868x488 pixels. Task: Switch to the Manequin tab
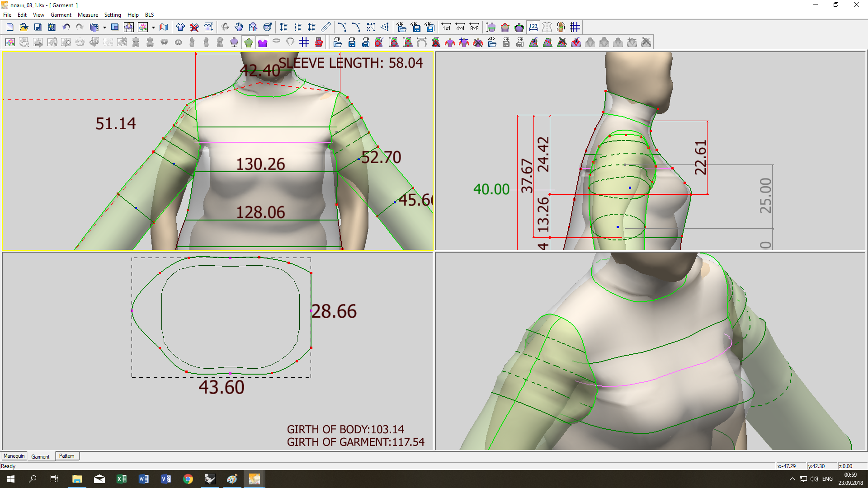14,456
